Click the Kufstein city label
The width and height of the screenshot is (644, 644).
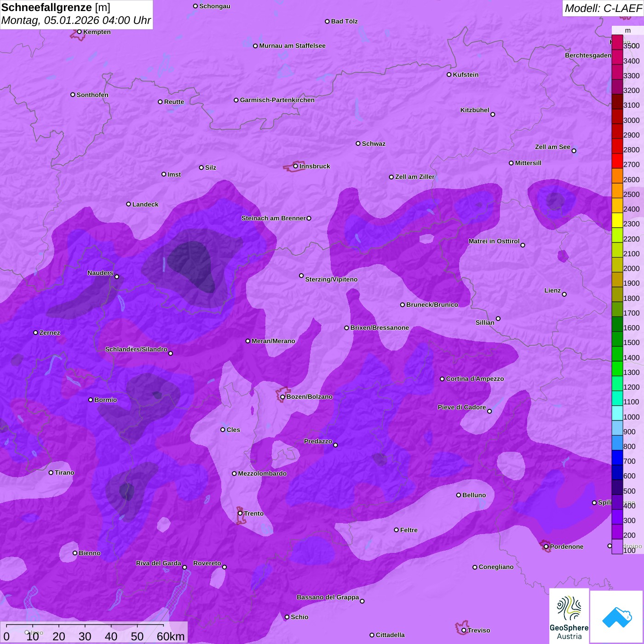pyautogui.click(x=466, y=75)
